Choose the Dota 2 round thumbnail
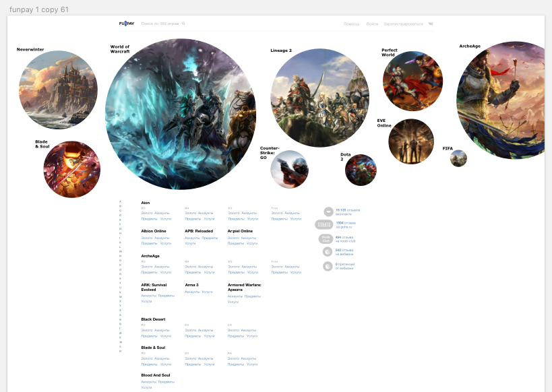Image resolution: width=552 pixels, height=392 pixels. click(x=361, y=170)
